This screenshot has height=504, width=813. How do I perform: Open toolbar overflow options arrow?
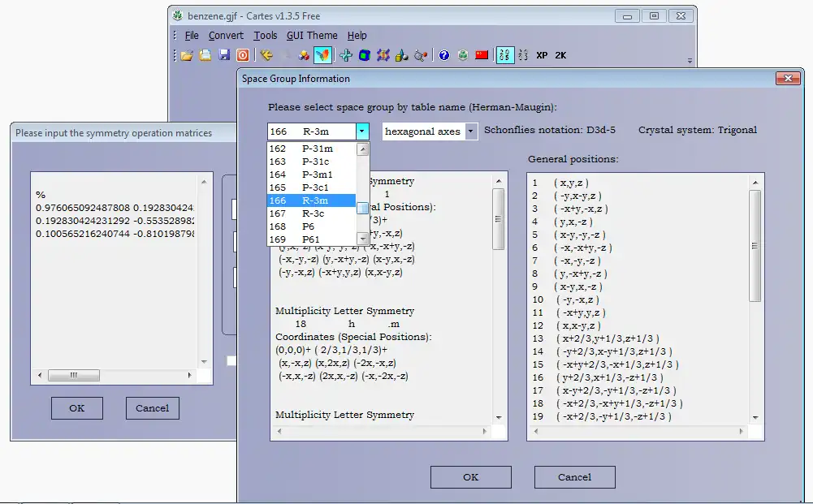[x=690, y=61]
